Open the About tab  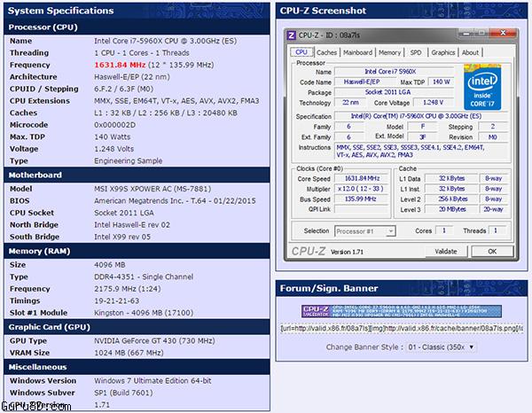pos(470,52)
